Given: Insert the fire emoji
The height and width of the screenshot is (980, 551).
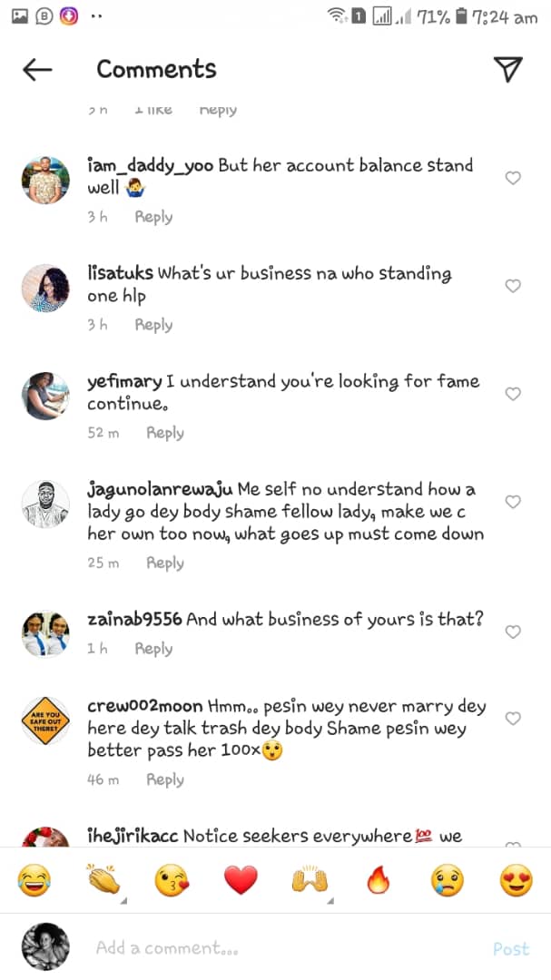Looking at the screenshot, I should [378, 879].
